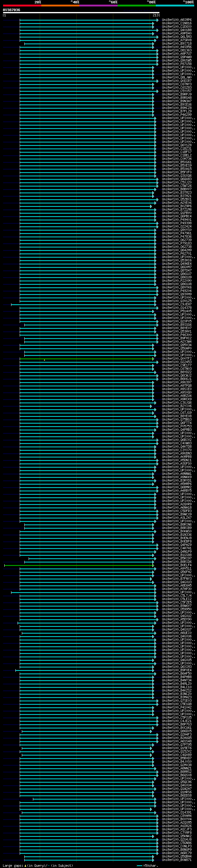Click the purple ~60% identity legend segment
Screen dimensions: 197x868
(98, 6)
